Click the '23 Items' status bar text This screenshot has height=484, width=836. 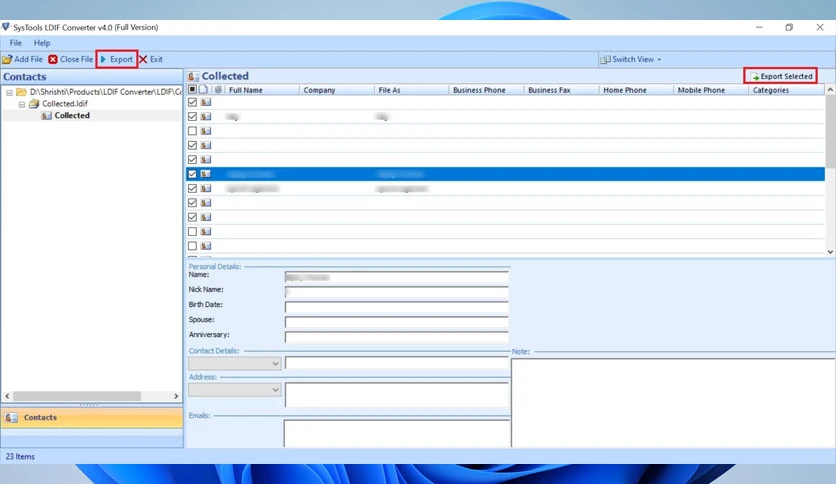pos(20,456)
